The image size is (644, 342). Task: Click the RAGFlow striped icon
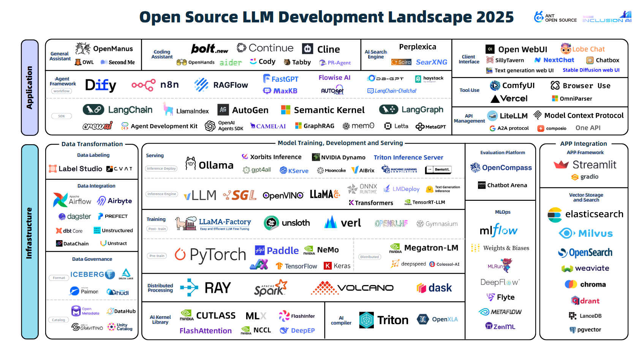pos(201,85)
